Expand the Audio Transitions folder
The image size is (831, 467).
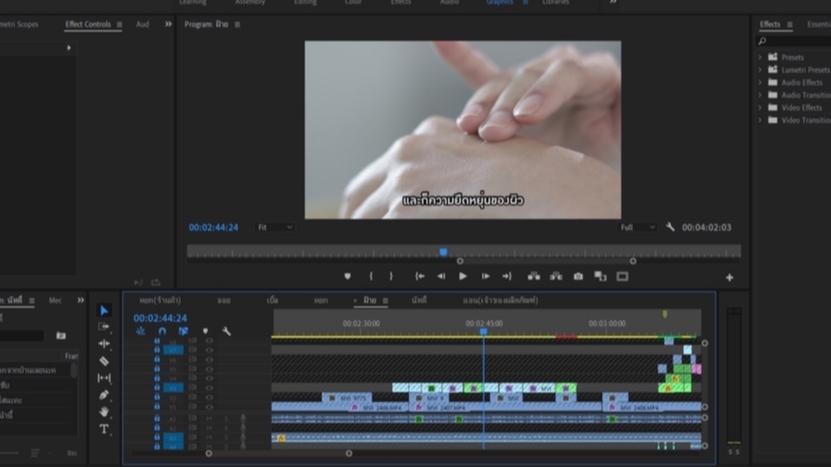coord(760,95)
